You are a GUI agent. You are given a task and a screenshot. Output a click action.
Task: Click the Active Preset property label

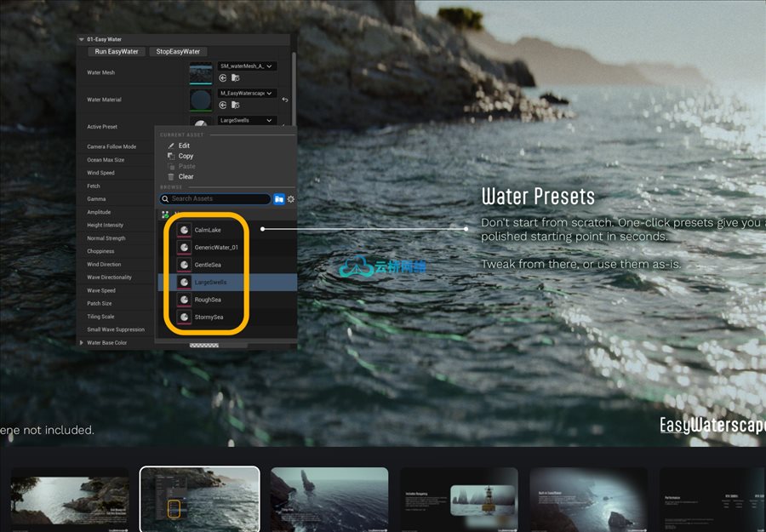click(x=102, y=127)
